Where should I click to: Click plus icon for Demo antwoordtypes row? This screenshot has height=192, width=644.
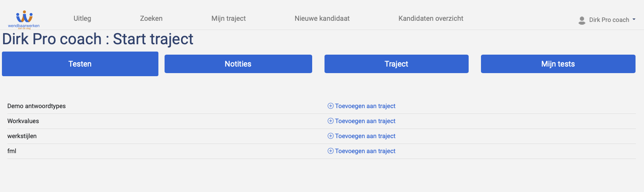(331, 106)
